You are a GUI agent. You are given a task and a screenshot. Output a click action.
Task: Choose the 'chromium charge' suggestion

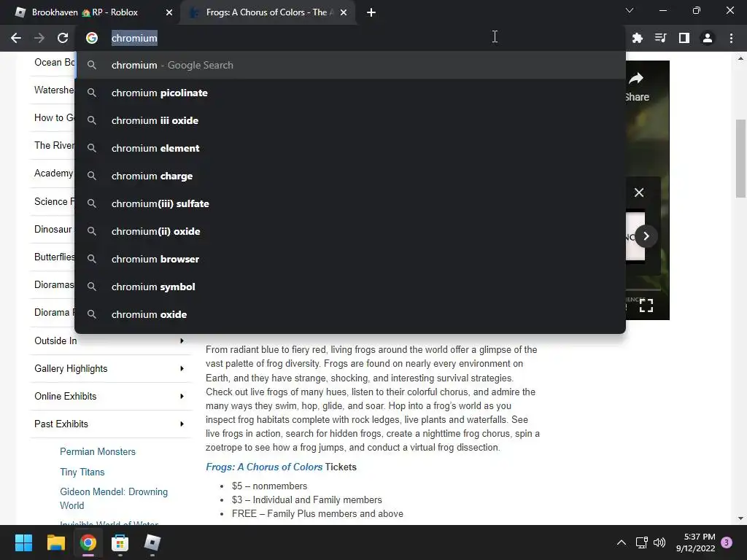[x=350, y=176]
